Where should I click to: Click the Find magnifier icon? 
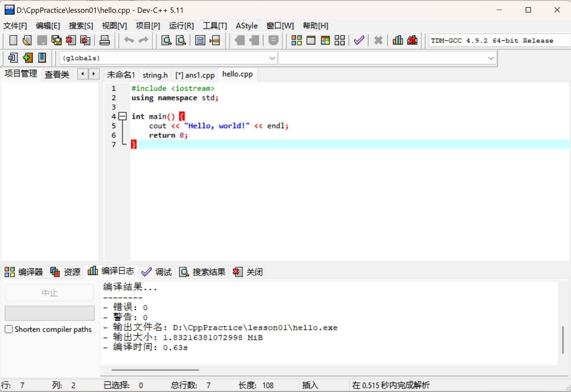167,40
